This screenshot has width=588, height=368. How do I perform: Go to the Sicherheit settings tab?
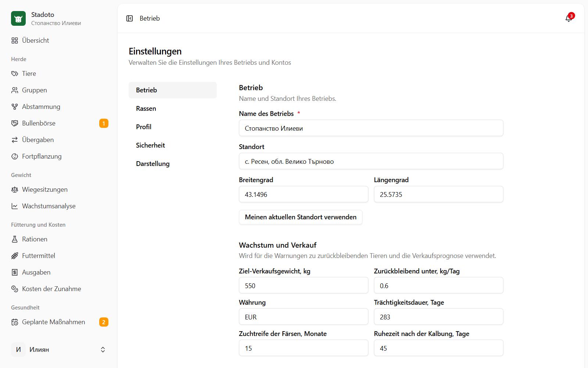pyautogui.click(x=173, y=145)
